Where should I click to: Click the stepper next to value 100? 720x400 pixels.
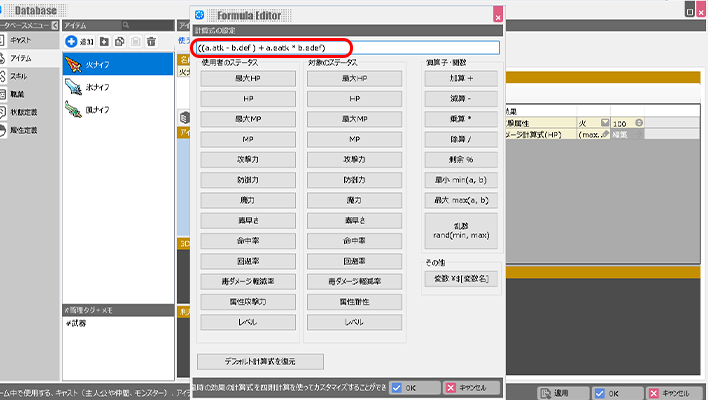[x=640, y=122]
